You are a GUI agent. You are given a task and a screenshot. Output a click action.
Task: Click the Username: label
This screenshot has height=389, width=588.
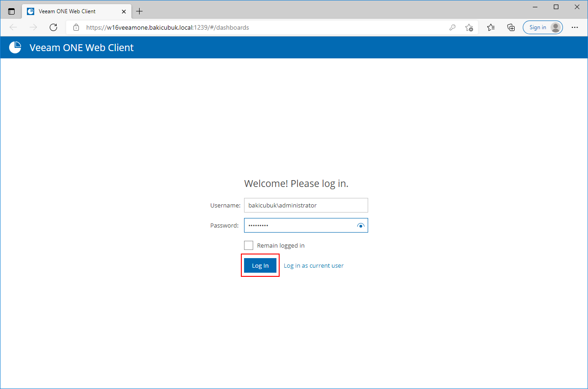click(225, 205)
